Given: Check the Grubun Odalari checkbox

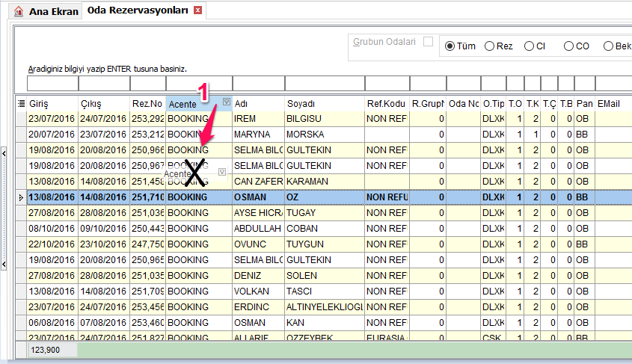Looking at the screenshot, I should click(x=428, y=41).
